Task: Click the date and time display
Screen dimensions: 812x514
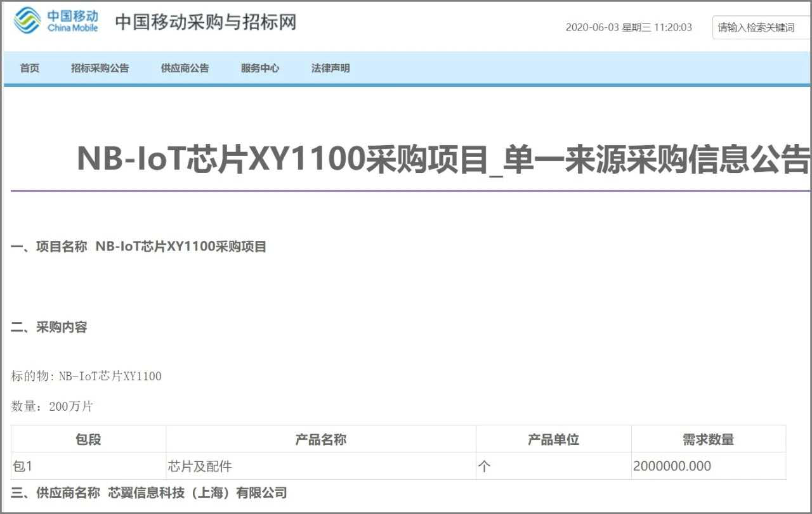Action: 628,27
